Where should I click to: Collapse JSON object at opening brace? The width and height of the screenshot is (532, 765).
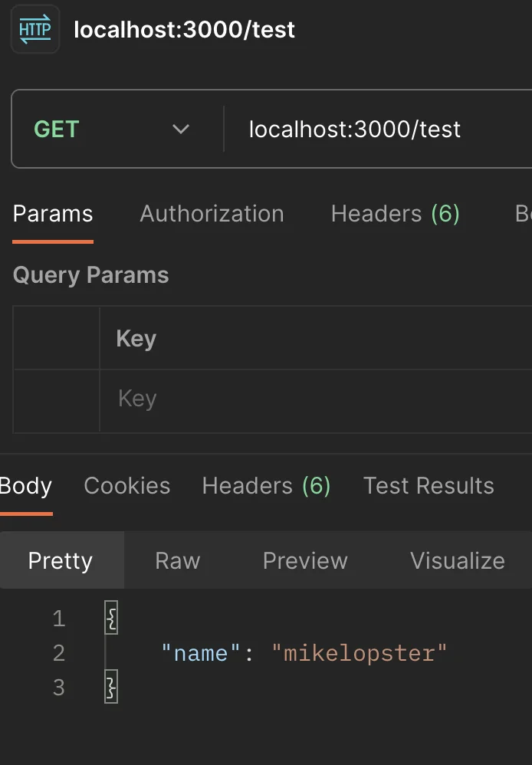(x=111, y=617)
